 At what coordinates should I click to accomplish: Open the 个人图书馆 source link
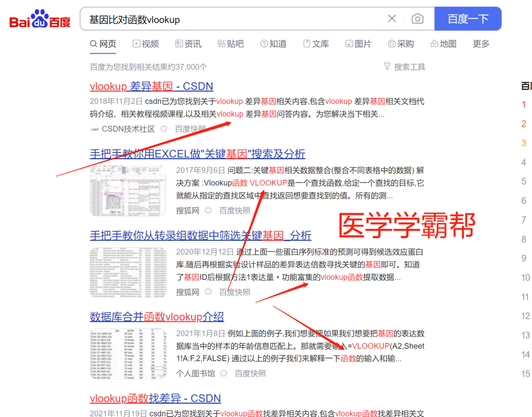point(196,374)
